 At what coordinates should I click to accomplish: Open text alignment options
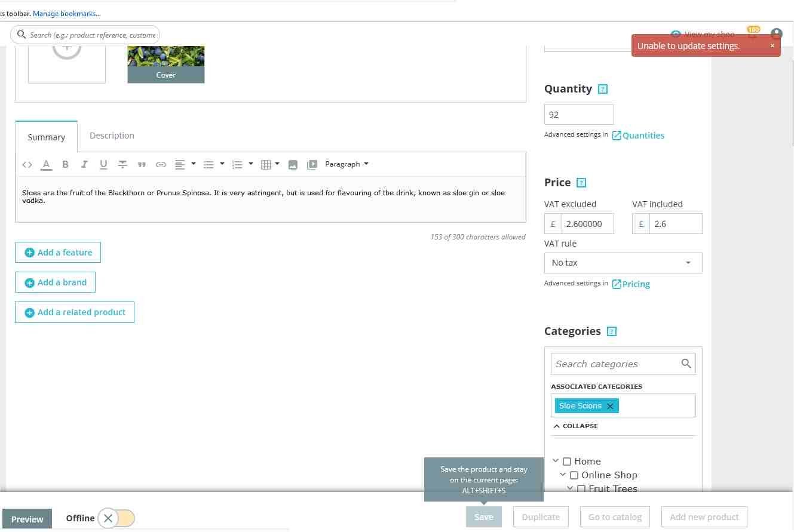coord(185,165)
